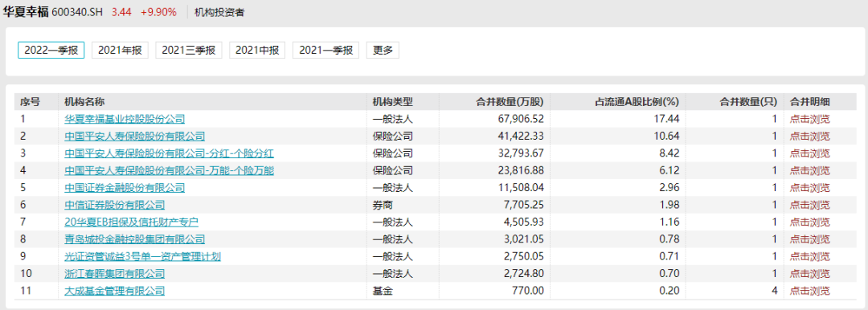This screenshot has height=310, width=868.
Task: Switch to 2021中报 tab
Action: pos(257,50)
